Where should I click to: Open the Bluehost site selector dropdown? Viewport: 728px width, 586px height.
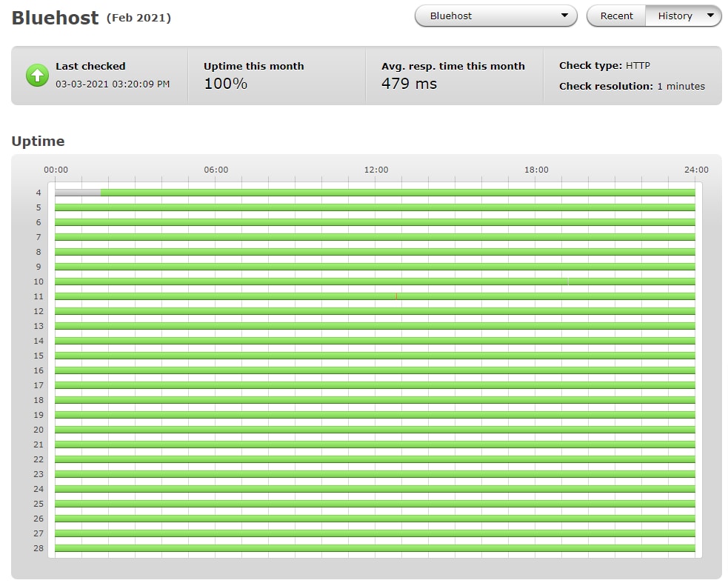click(495, 16)
